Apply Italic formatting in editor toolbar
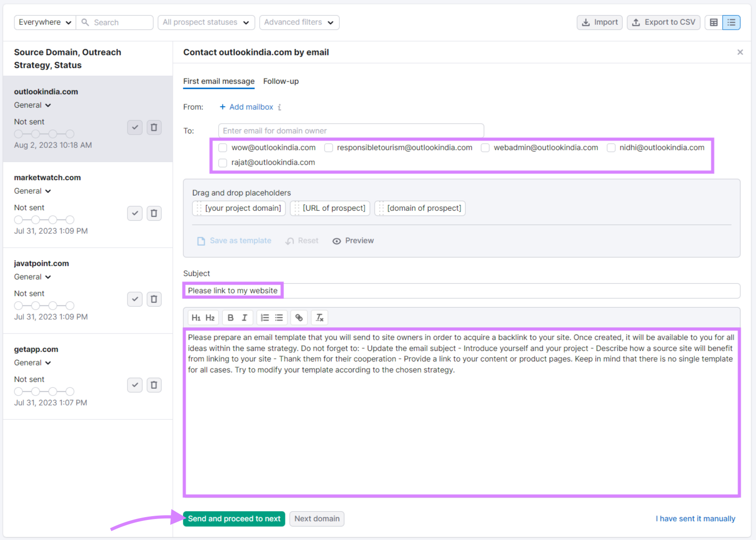 pyautogui.click(x=244, y=318)
